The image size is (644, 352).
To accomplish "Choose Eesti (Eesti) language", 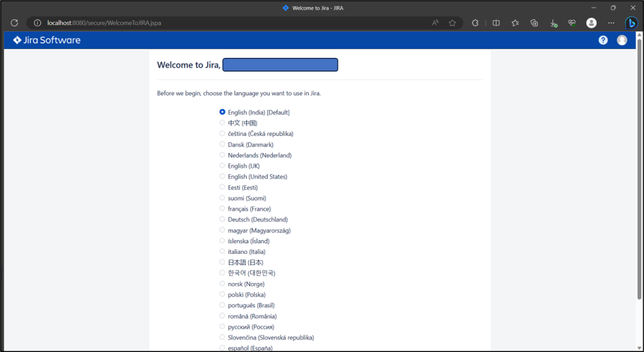I will pos(222,187).
